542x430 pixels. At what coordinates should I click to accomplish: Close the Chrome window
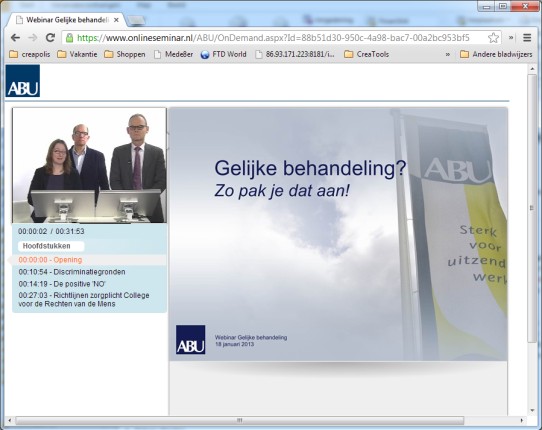tap(525, 6)
